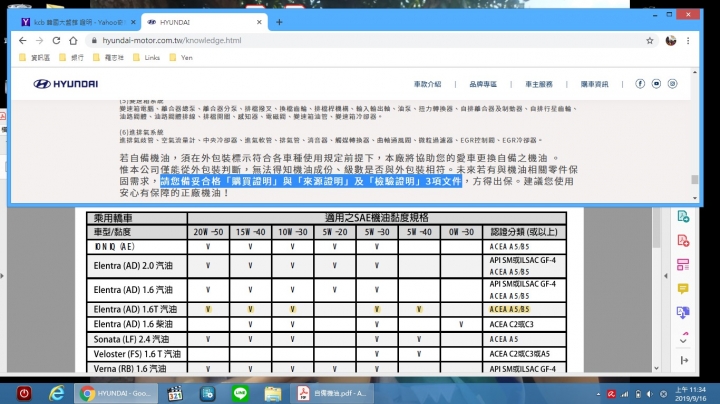Click taskbar red power icon

24,393
